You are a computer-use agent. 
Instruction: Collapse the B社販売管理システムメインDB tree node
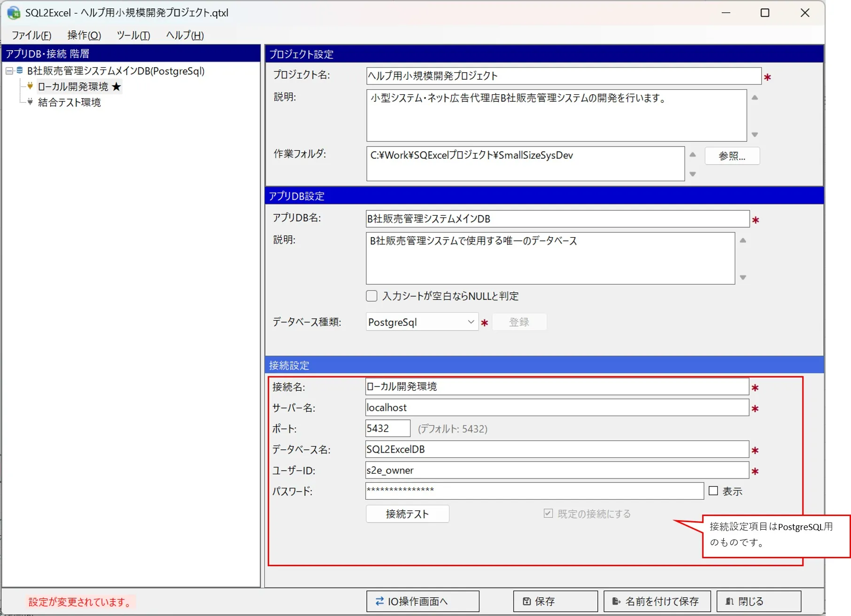(x=9, y=71)
